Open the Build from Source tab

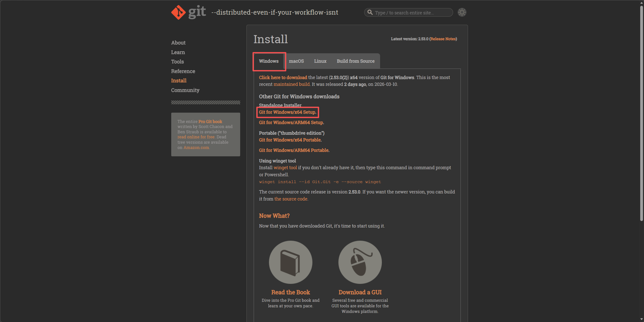[x=355, y=61]
